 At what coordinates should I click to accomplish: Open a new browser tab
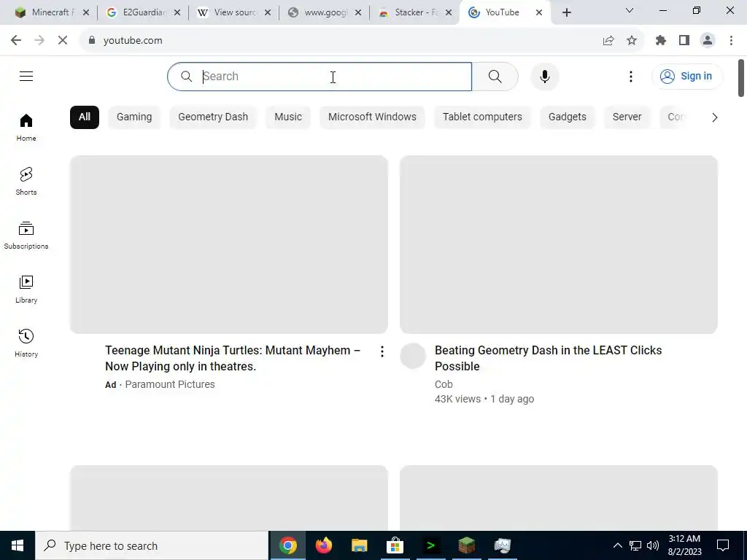click(x=566, y=13)
